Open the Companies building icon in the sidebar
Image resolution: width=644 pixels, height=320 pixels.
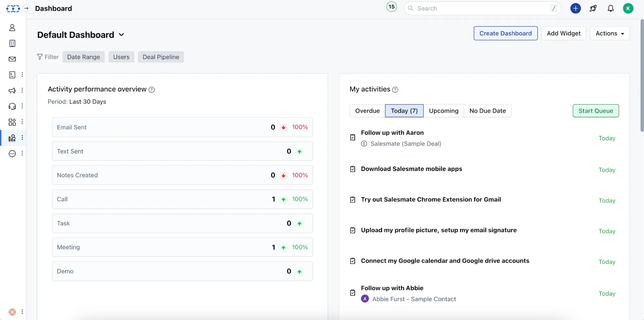[x=12, y=43]
